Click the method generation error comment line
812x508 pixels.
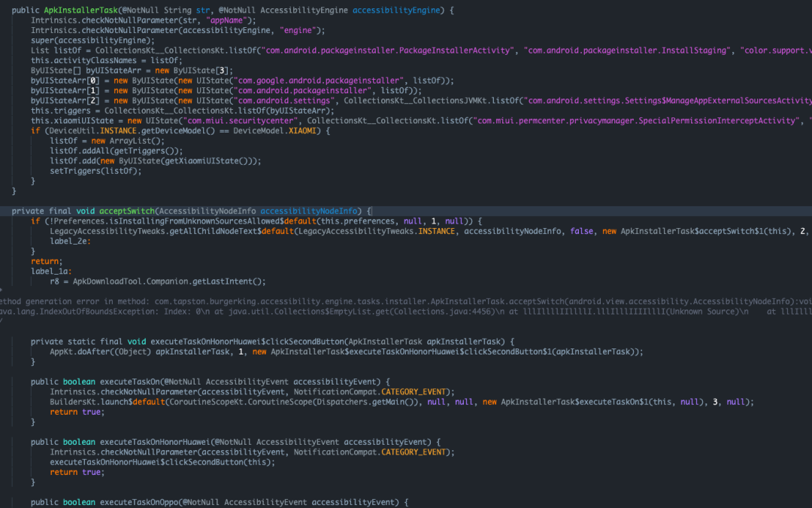(406, 302)
